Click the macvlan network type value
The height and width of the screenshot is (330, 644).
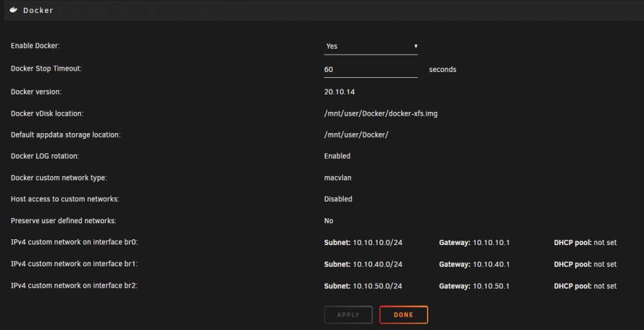tap(337, 178)
